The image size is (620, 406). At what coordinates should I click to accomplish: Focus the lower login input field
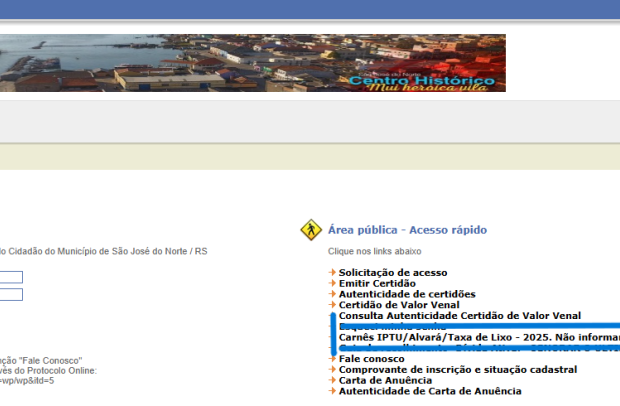pyautogui.click(x=11, y=294)
